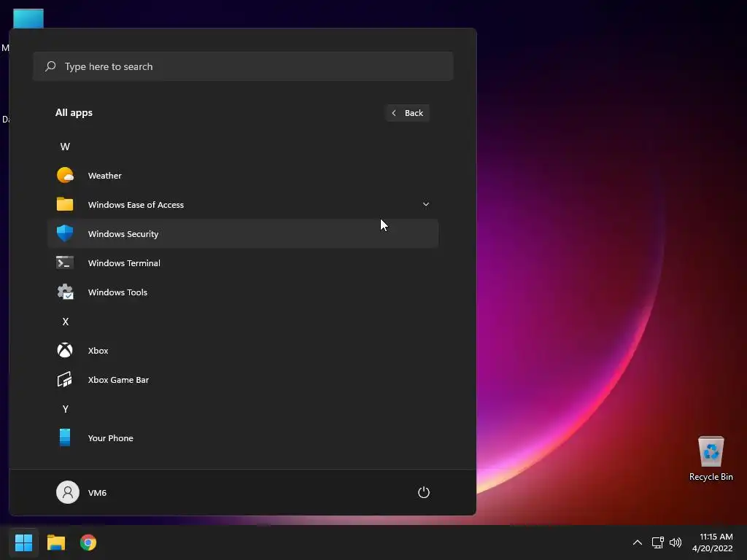This screenshot has width=747, height=560.
Task: Expand the Windows Ease of Access chevron
Action: [x=426, y=204]
